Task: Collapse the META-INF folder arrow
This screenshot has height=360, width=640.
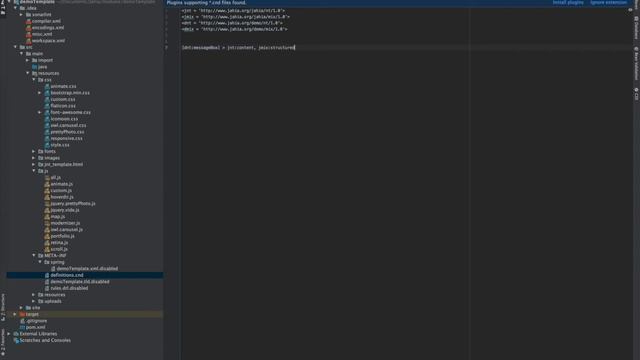Action: [34, 256]
